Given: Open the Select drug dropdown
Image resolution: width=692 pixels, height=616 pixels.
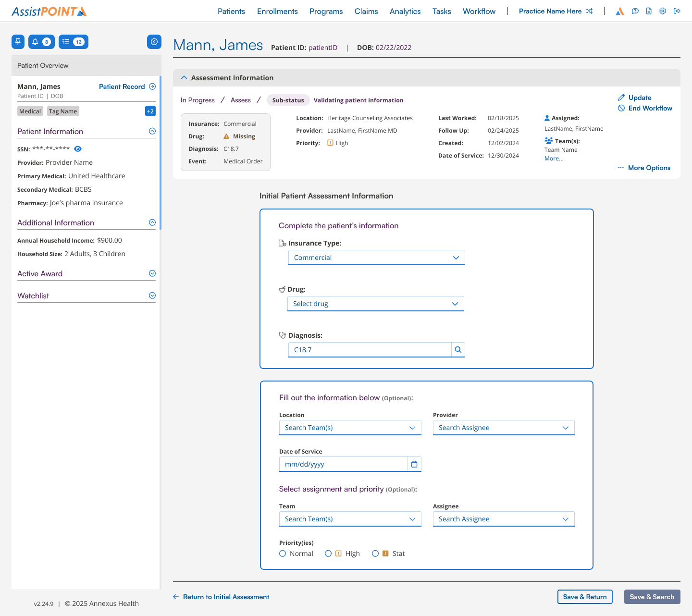Looking at the screenshot, I should (376, 304).
